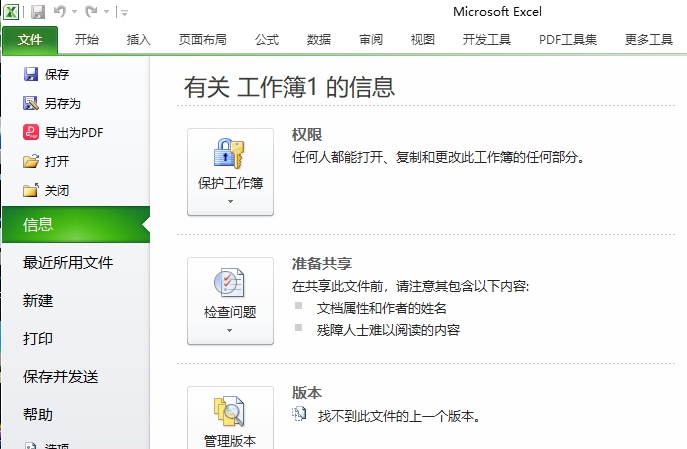Click the redo arrow in quick access toolbar
Viewport: 687px width, 449px height.
pos(91,12)
